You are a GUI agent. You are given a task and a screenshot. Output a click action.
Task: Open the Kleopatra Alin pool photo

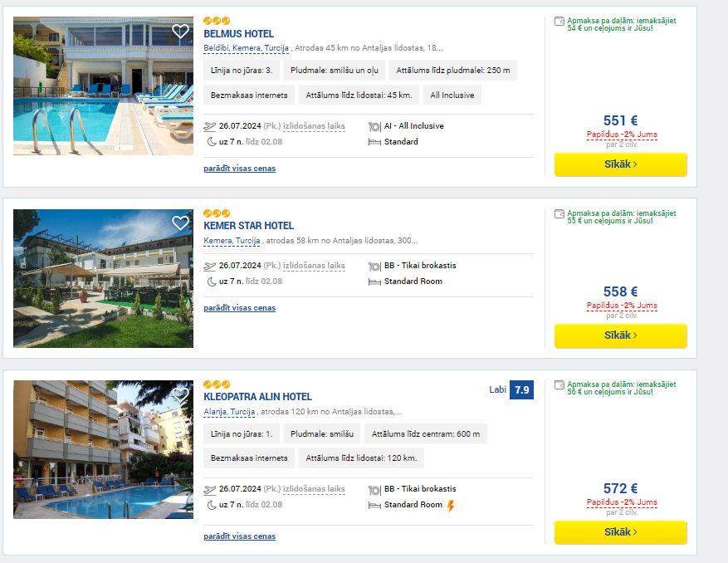click(x=103, y=450)
